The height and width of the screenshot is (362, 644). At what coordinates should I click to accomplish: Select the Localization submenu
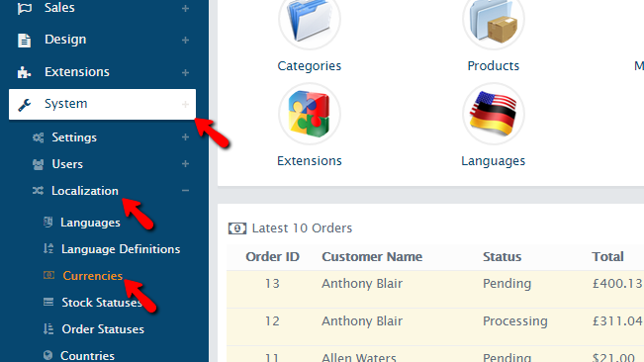coord(85,191)
